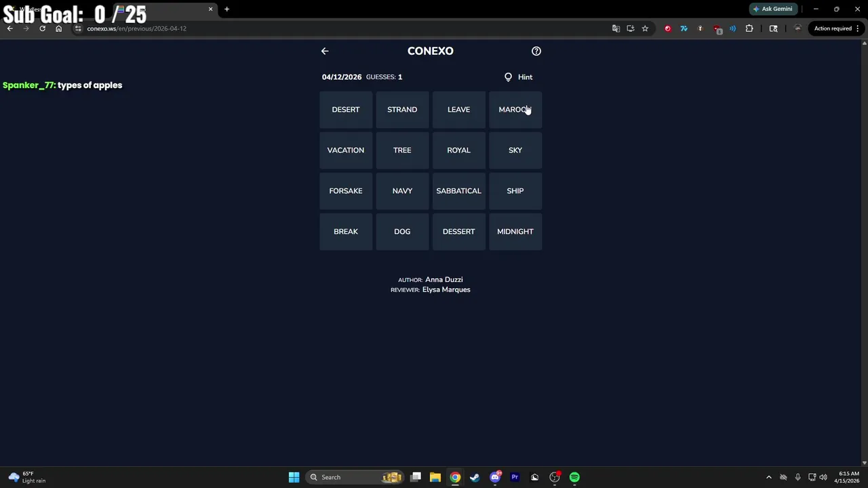Screen dimensions: 868x488
Task: Select the TREE word tile
Action: pyautogui.click(x=402, y=150)
